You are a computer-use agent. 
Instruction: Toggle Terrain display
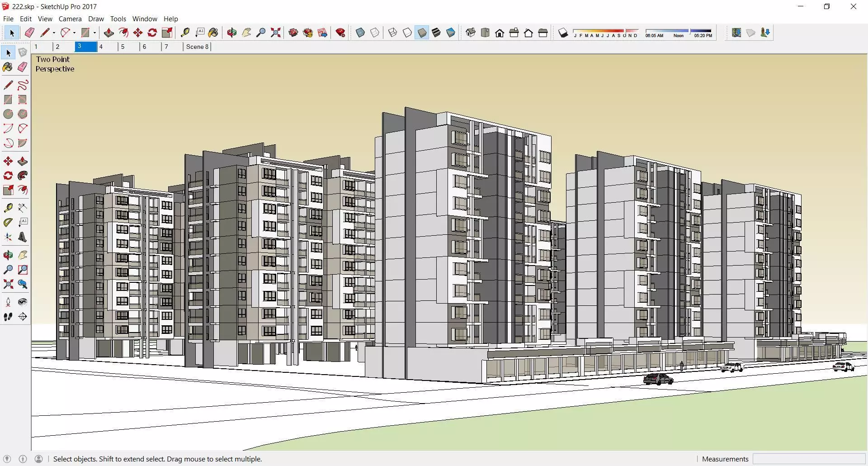(751, 33)
